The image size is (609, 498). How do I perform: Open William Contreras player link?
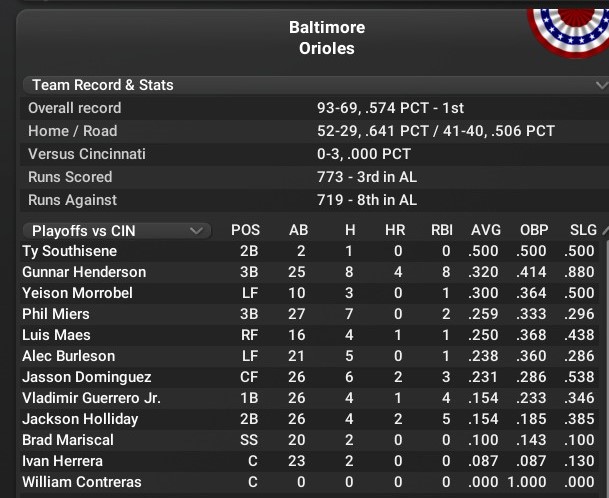click(82, 482)
